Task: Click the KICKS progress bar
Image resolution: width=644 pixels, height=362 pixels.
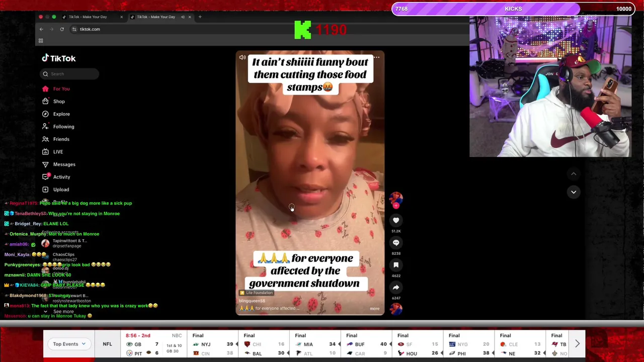Action: tap(513, 9)
